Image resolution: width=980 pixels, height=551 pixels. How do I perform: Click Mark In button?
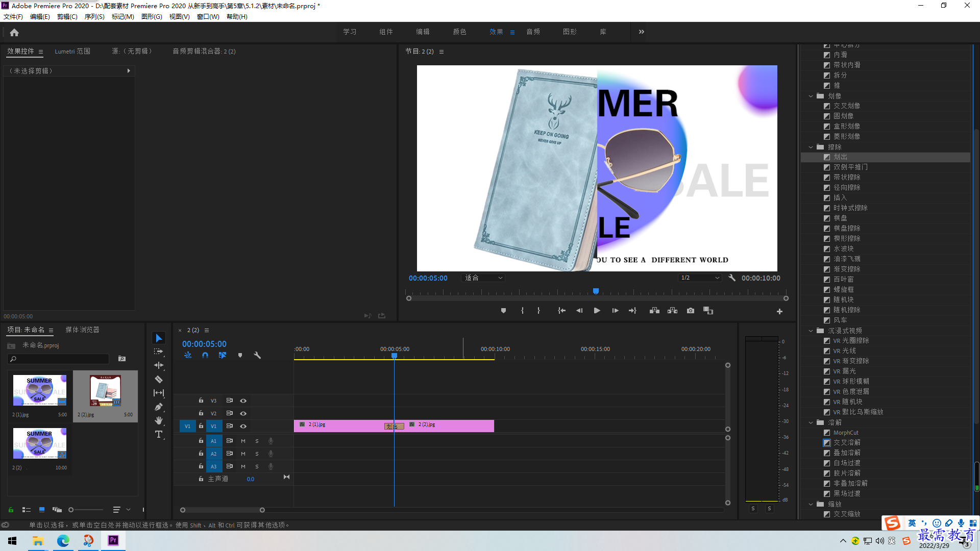click(x=522, y=311)
